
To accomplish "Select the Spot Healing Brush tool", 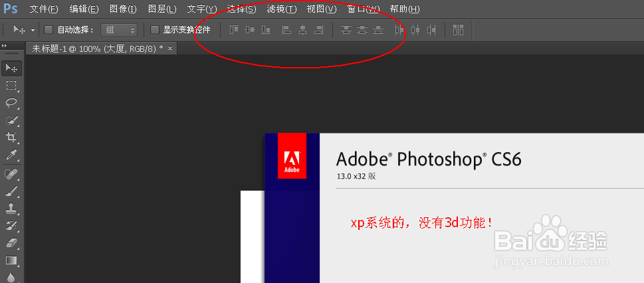I will point(11,174).
